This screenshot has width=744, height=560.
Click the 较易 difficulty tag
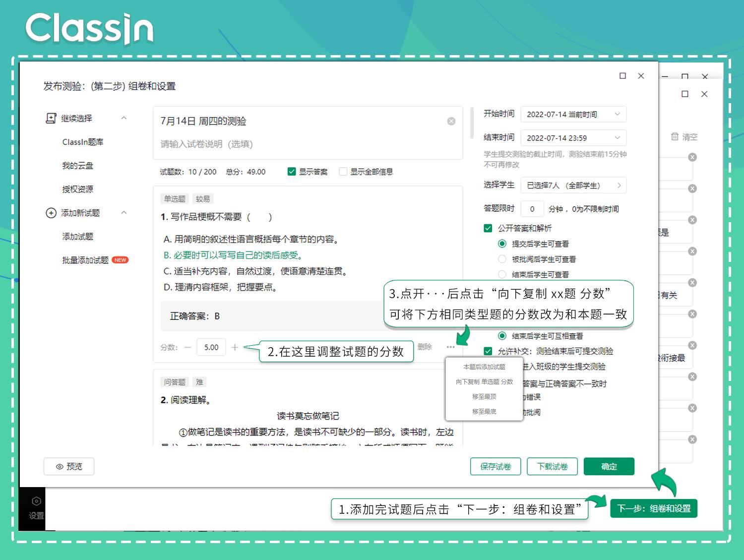(x=202, y=199)
